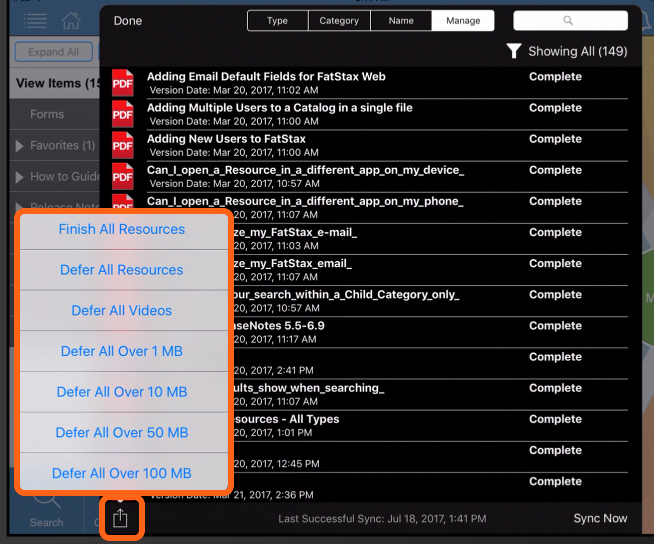Click Showing All (149) filter label
654x544 pixels.
click(x=578, y=51)
